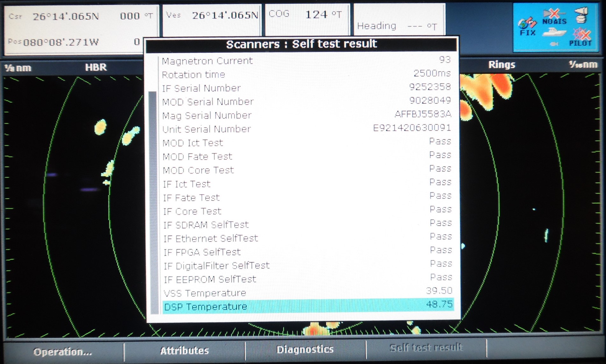The width and height of the screenshot is (606, 364).
Task: Select the VSS Temperature row
Action: coord(307,292)
